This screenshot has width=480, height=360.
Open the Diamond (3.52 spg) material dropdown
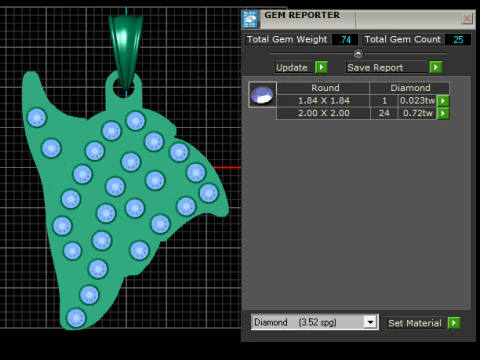[x=370, y=322]
